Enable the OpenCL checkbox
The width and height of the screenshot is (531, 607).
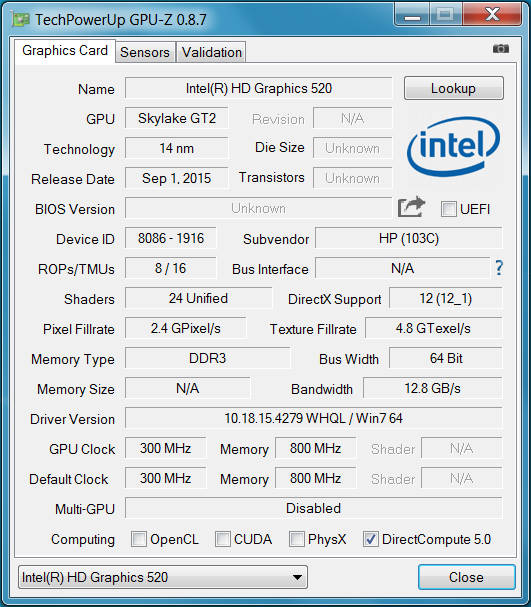[x=139, y=539]
